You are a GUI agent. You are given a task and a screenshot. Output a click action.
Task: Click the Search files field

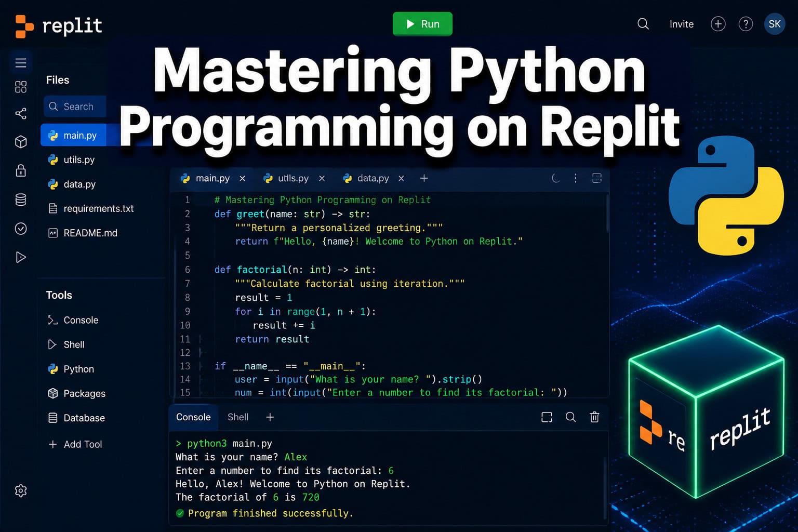[x=75, y=107]
